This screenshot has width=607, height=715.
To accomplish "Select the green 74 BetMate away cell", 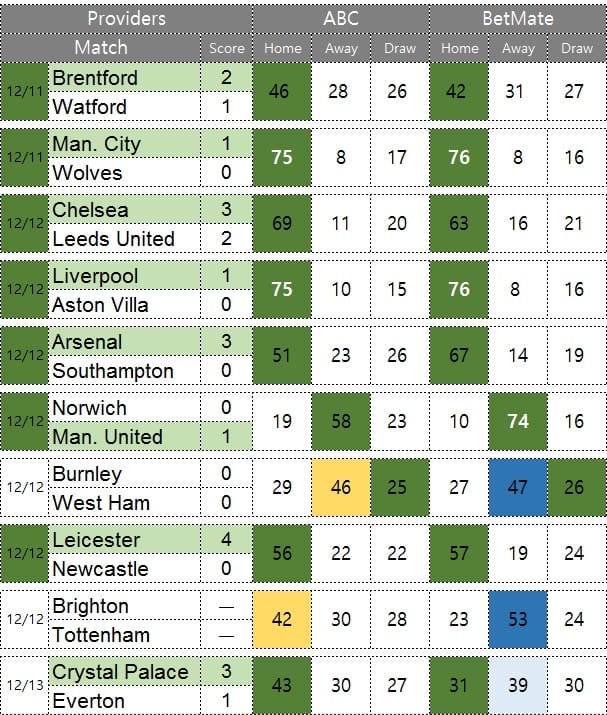I will [518, 421].
